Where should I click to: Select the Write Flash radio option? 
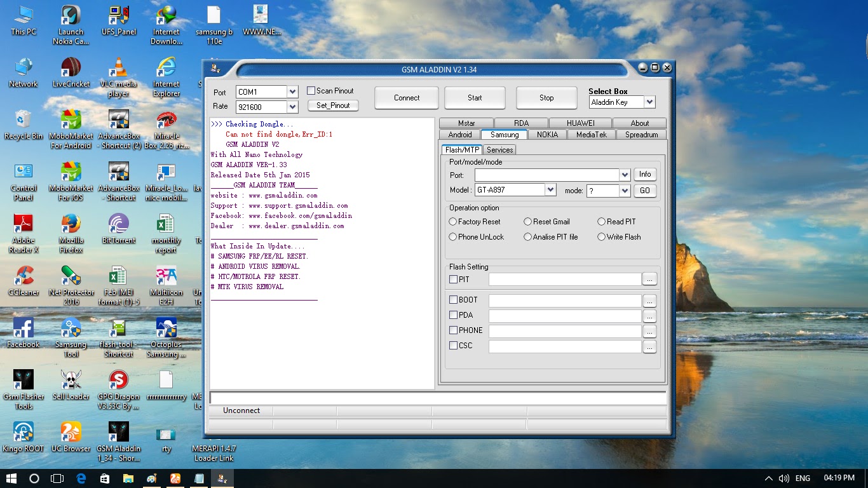coord(602,237)
